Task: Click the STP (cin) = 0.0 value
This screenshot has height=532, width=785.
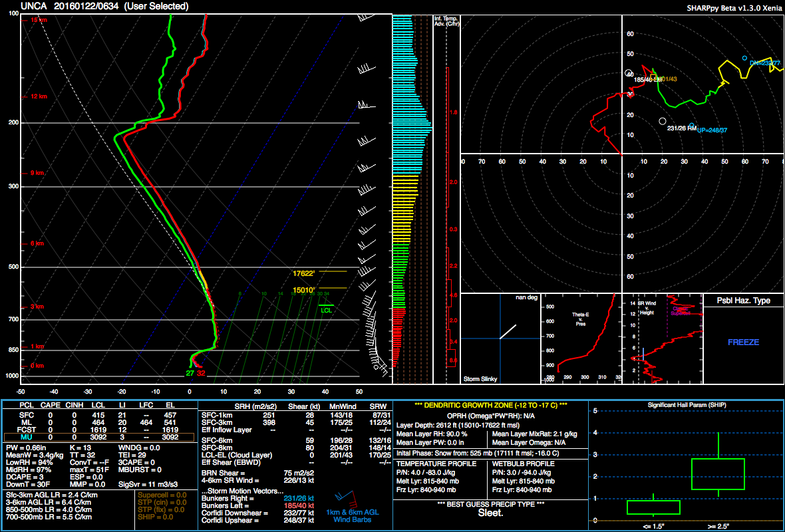Action: tap(163, 503)
